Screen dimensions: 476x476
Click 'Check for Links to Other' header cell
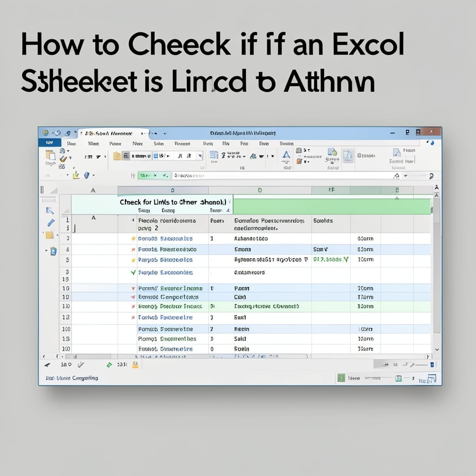173,202
